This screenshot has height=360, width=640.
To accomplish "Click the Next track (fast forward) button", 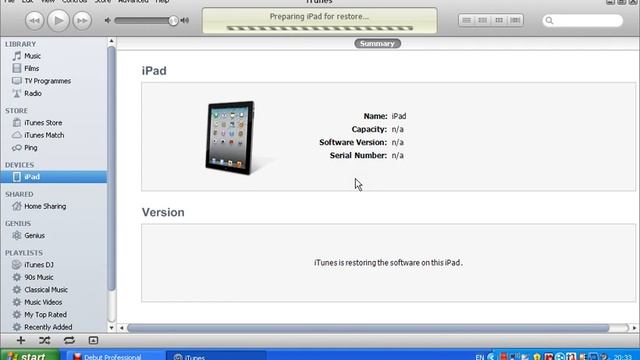I will pos(82,20).
